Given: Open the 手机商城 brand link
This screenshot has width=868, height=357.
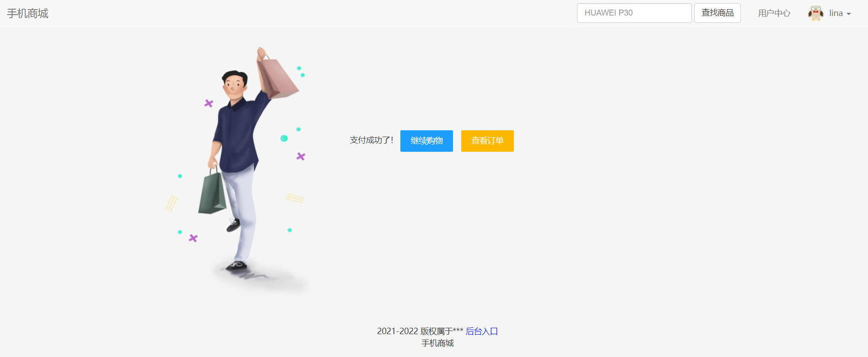Looking at the screenshot, I should pyautogui.click(x=27, y=14).
